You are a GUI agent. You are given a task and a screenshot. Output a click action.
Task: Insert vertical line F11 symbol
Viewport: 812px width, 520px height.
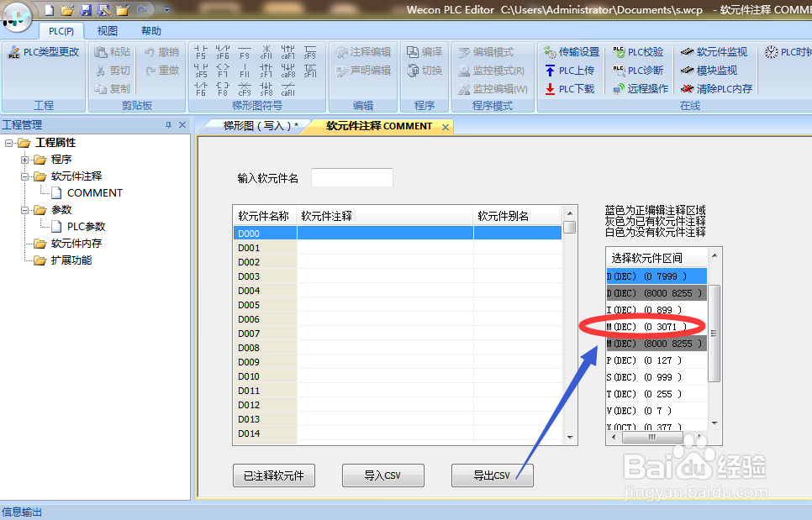pyautogui.click(x=245, y=71)
